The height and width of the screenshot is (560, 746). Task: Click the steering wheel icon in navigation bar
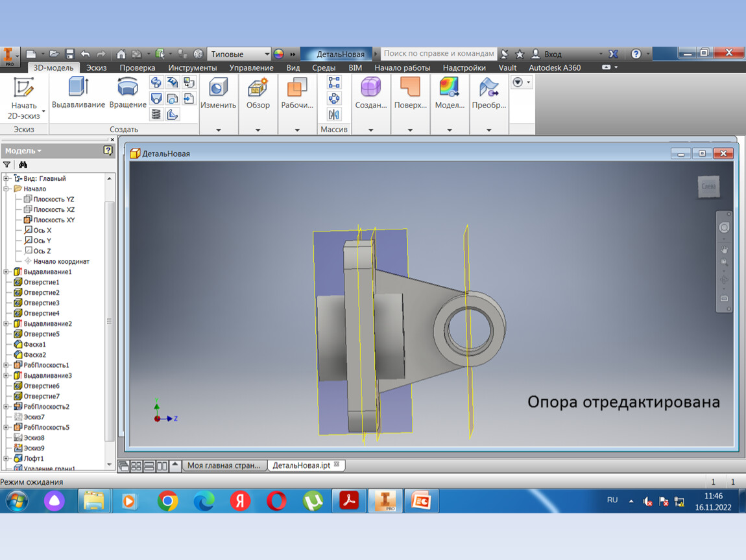[724, 227]
